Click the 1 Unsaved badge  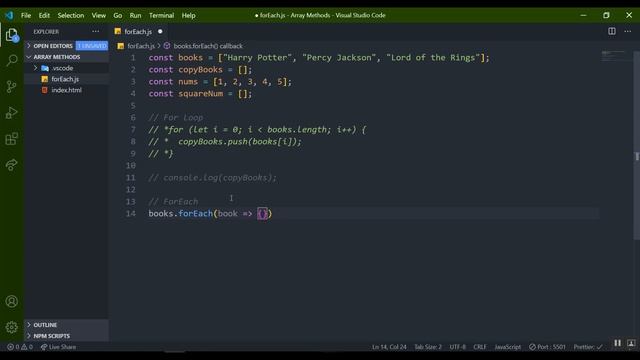92,46
